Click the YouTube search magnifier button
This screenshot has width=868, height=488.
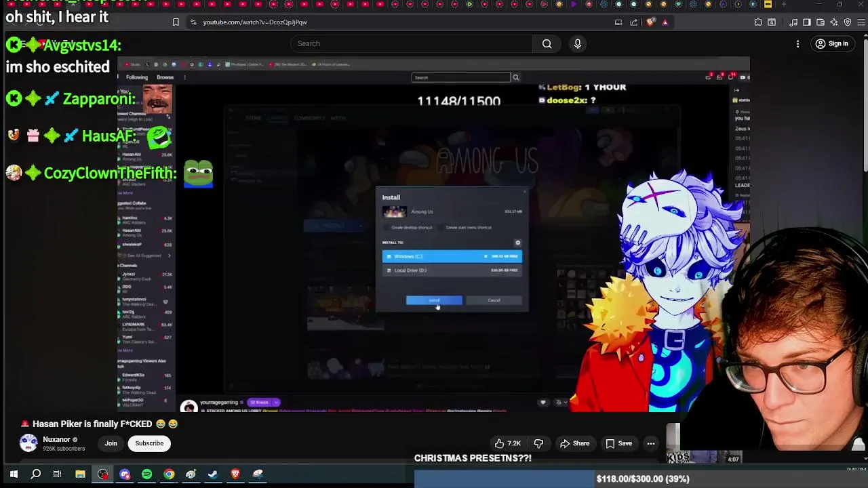coord(547,43)
